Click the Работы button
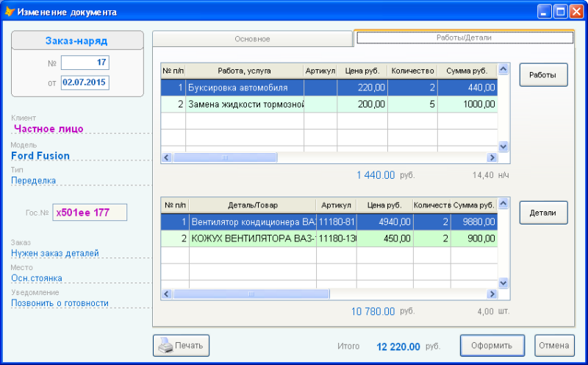The width and height of the screenshot is (588, 365). pos(543,75)
